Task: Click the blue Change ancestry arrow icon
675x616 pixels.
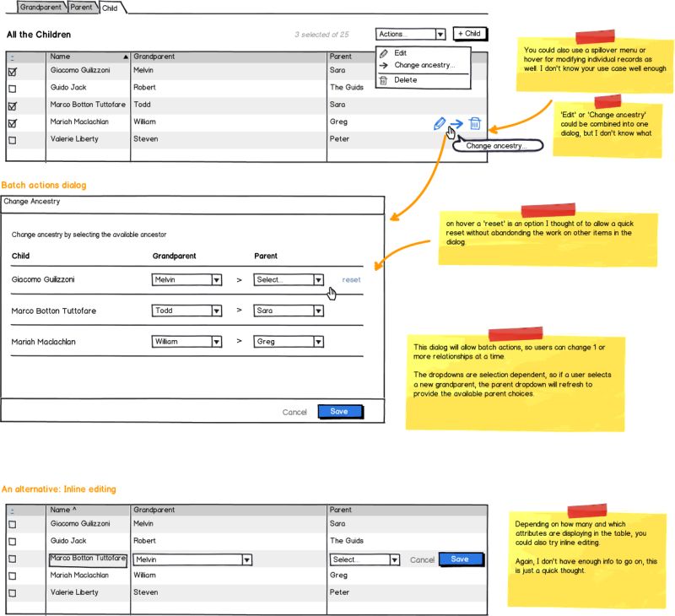Action: point(456,123)
